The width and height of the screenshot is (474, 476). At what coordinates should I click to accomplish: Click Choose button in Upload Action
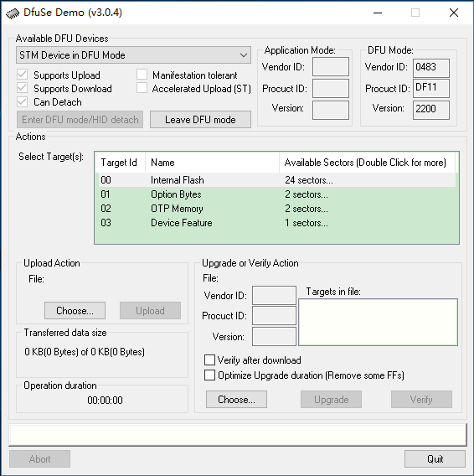point(75,311)
